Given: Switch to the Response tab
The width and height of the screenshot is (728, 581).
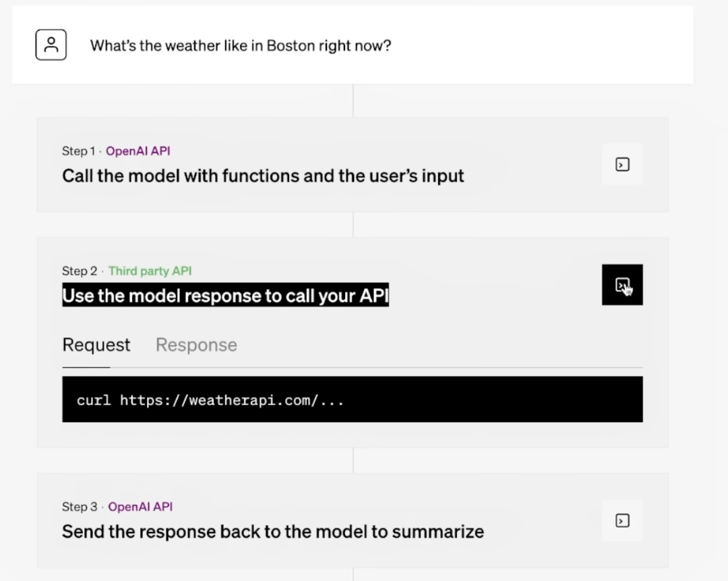Looking at the screenshot, I should pyautogui.click(x=196, y=345).
